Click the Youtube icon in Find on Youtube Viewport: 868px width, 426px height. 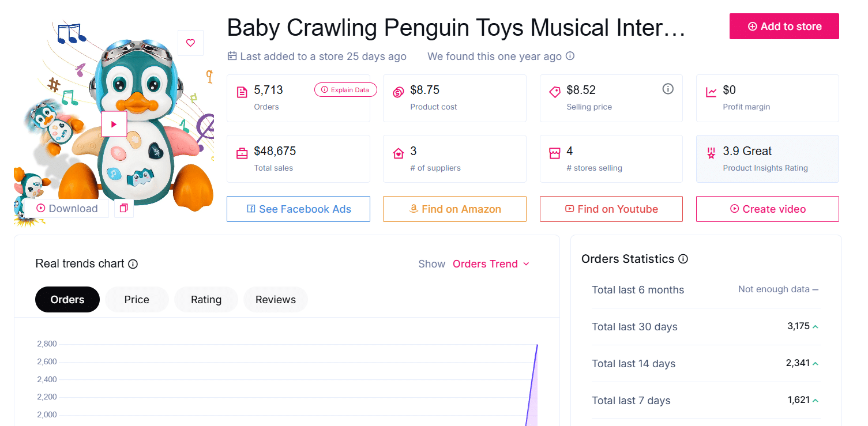(x=570, y=209)
